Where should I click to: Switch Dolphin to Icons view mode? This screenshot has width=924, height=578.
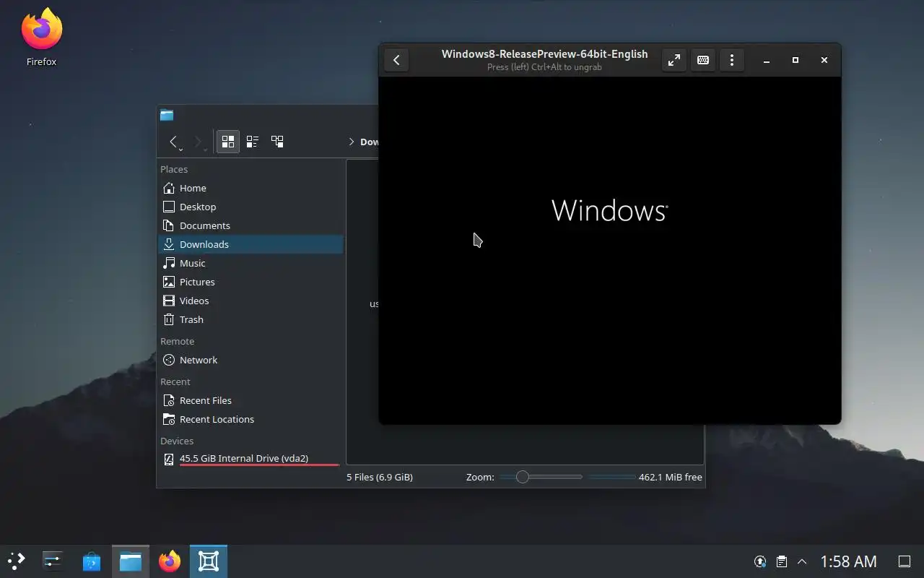(x=227, y=142)
